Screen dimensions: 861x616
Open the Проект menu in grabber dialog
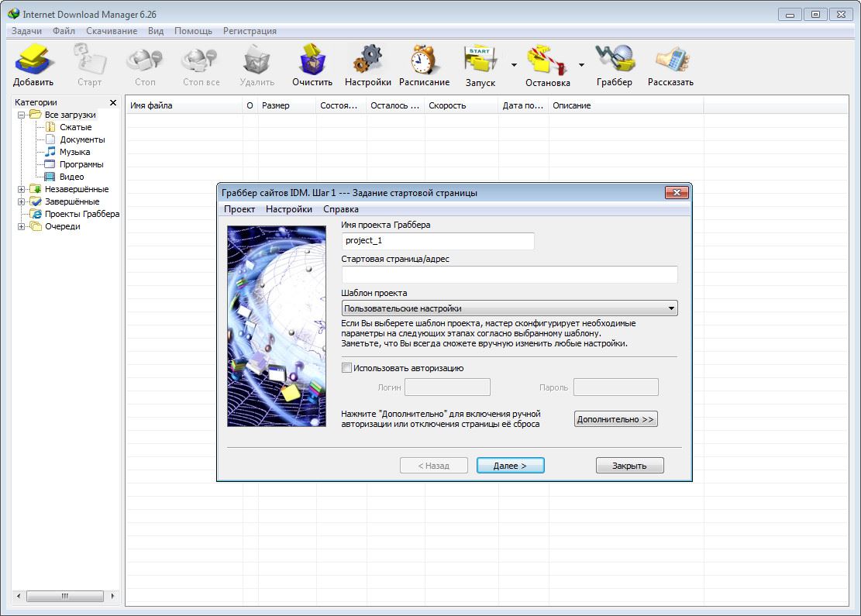click(x=239, y=209)
